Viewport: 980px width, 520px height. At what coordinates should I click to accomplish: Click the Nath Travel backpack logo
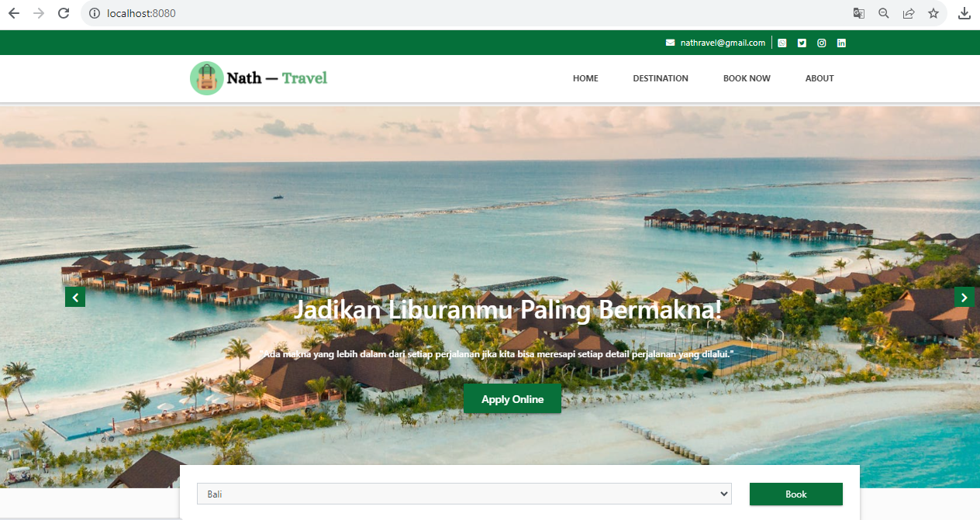[206, 78]
